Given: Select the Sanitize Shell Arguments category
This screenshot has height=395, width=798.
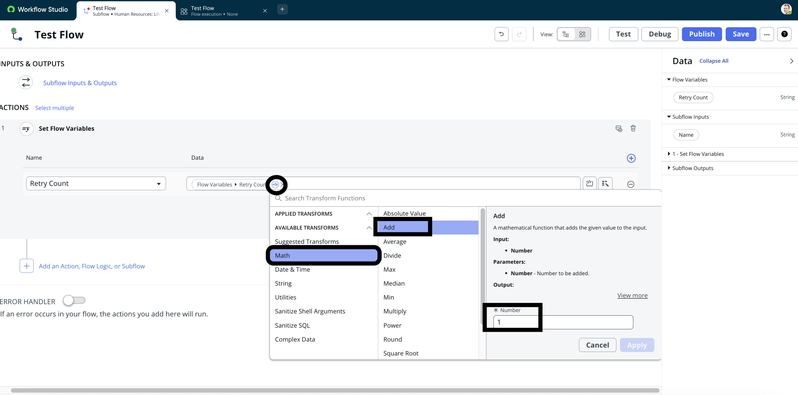Looking at the screenshot, I should point(324,311).
